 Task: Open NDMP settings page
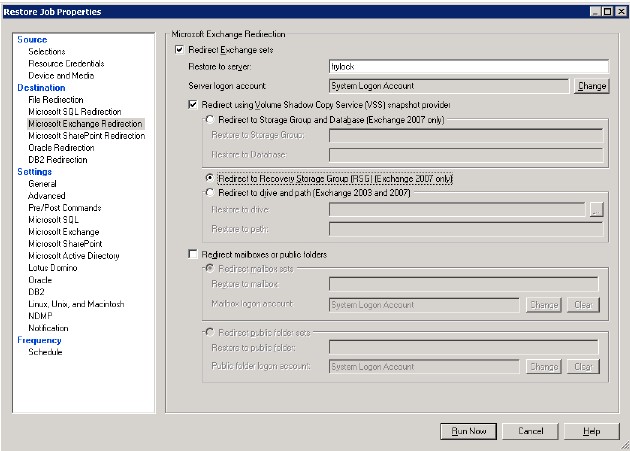(40, 316)
